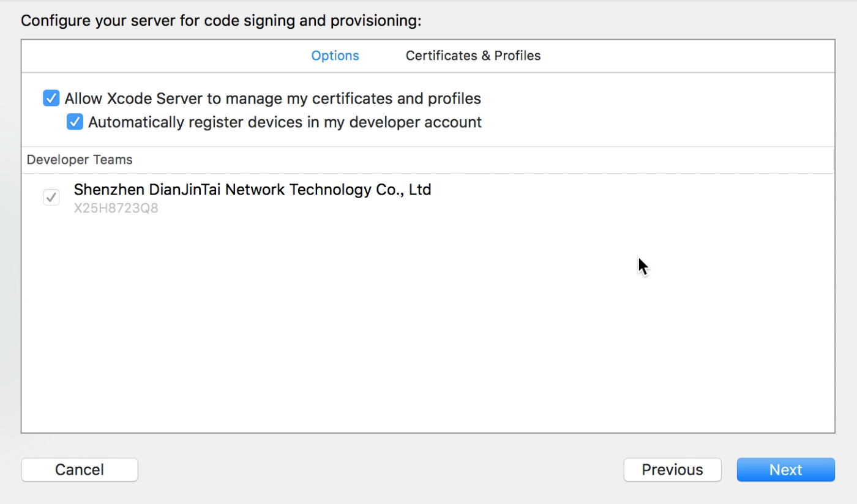Click the Cancel button

pyautogui.click(x=80, y=470)
